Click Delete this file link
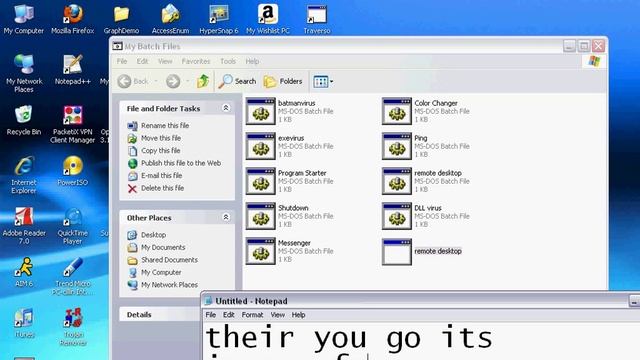 click(x=162, y=188)
